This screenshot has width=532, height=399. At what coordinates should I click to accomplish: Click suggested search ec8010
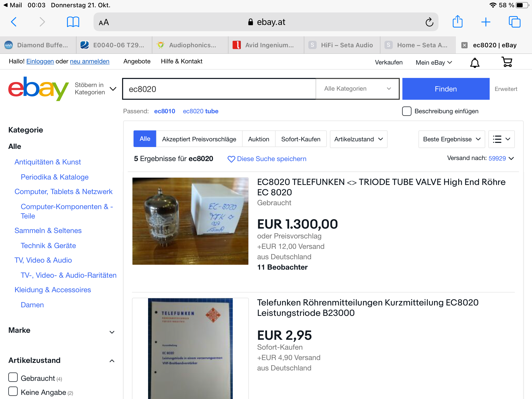[x=165, y=111]
